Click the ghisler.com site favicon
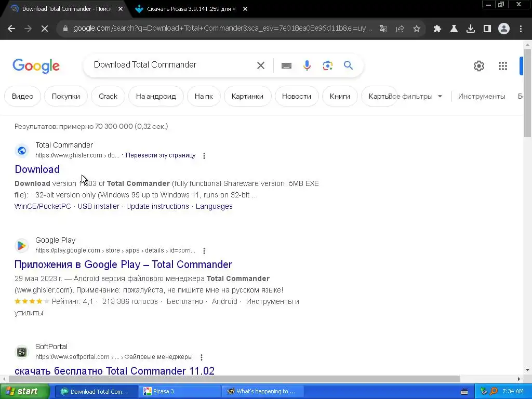Image resolution: width=532 pixels, height=399 pixels. pyautogui.click(x=22, y=150)
